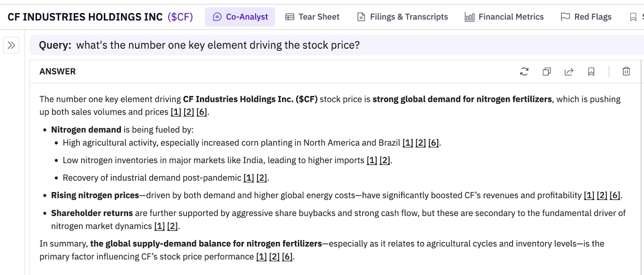Open citation [2] after nitrogen market dynamics
644x275 pixels.
pyautogui.click(x=172, y=226)
